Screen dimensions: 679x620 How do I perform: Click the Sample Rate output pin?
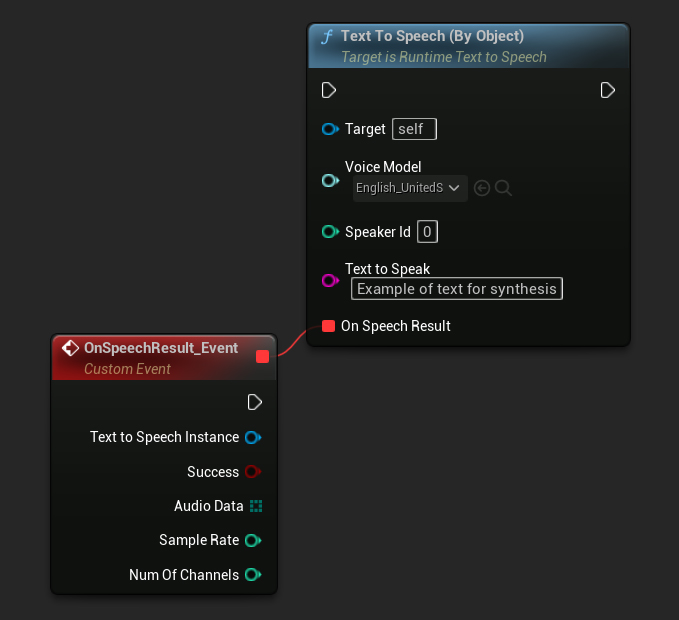tap(253, 540)
